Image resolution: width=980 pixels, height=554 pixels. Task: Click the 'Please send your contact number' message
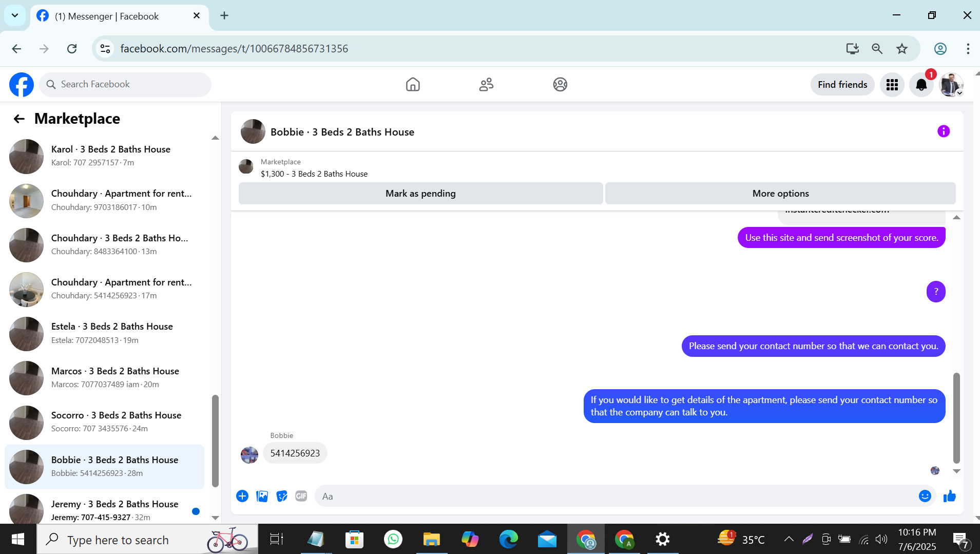813,346
